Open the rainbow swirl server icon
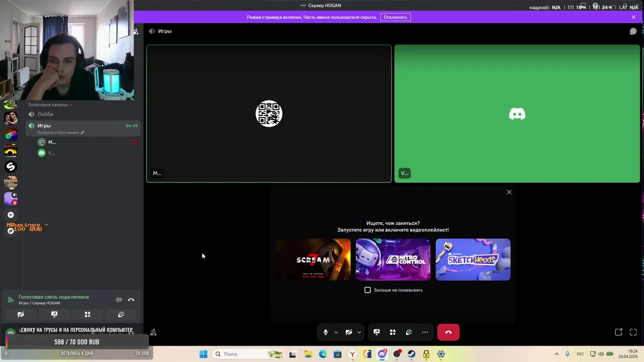The image size is (644, 362). (x=11, y=134)
